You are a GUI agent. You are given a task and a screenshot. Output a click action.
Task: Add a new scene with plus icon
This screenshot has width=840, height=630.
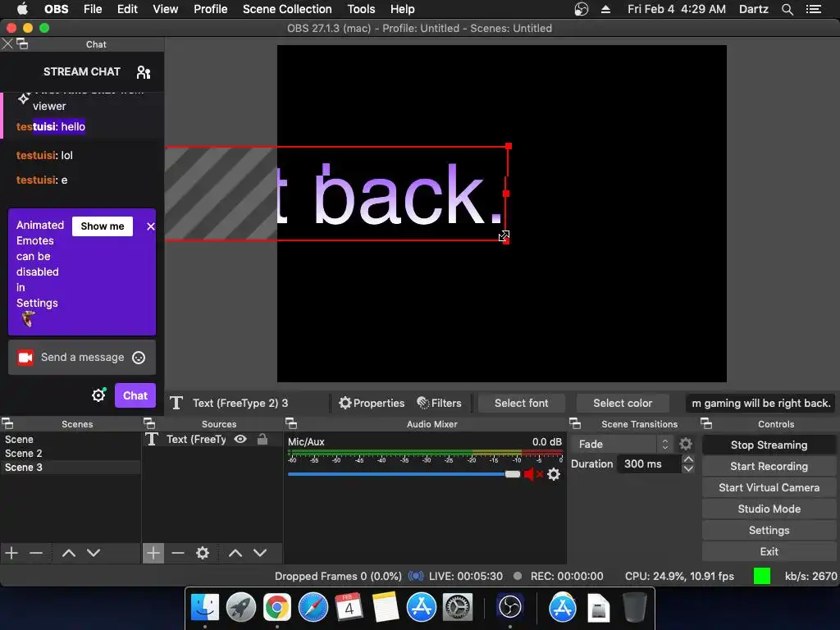(x=11, y=552)
